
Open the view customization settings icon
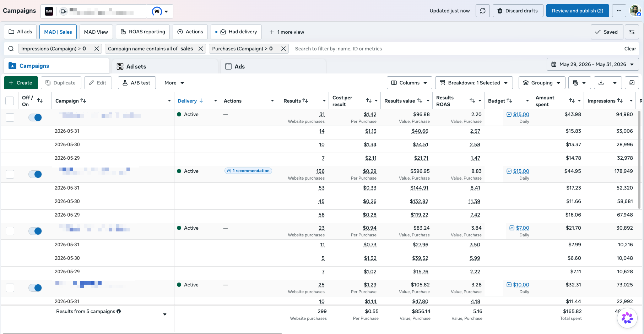632,32
